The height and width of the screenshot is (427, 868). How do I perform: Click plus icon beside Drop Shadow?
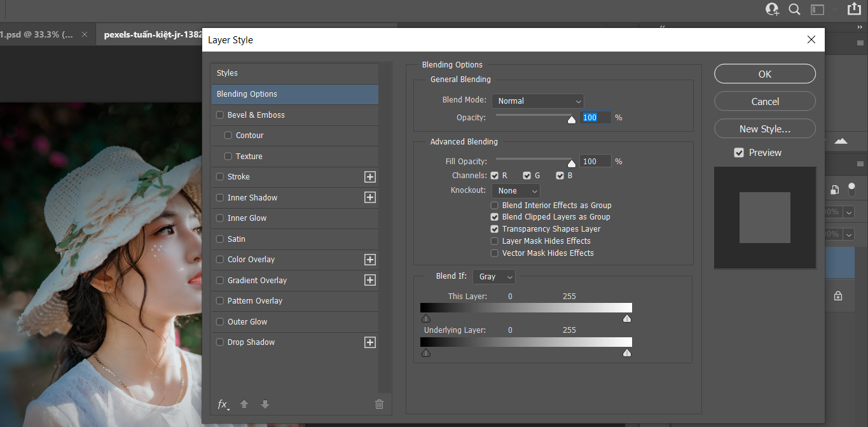[x=369, y=342]
